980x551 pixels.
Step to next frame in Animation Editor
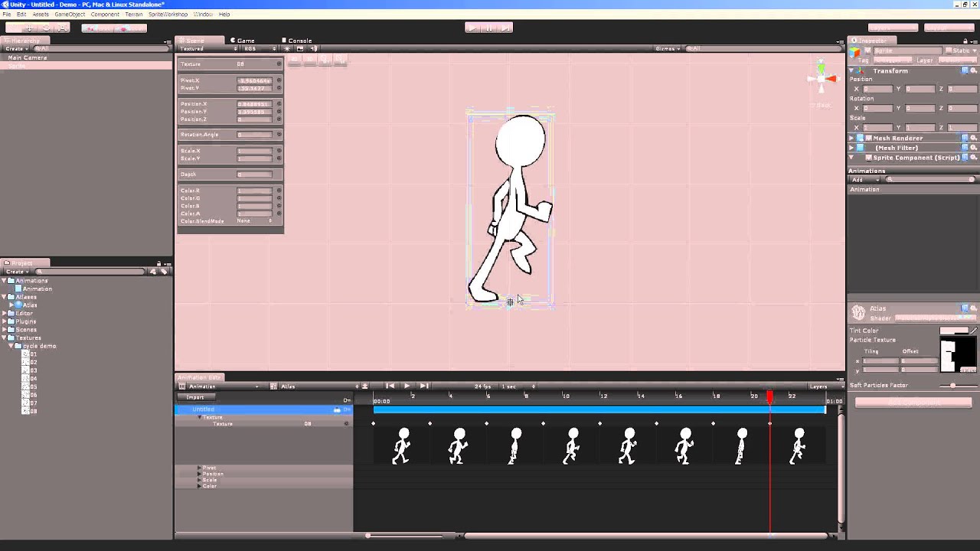click(424, 386)
